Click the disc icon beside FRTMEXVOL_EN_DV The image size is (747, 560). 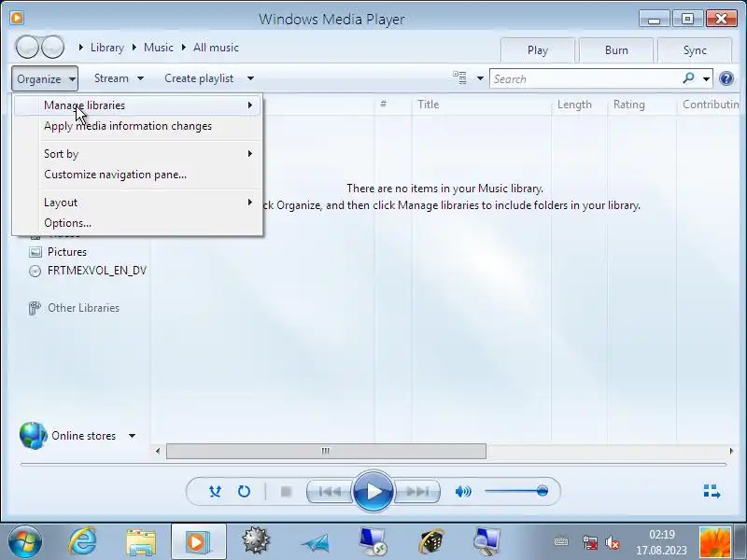[35, 271]
